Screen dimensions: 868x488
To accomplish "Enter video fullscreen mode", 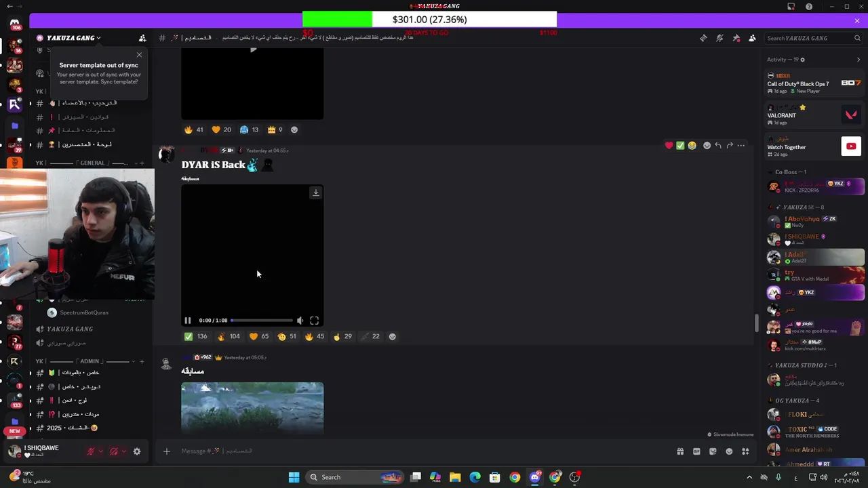I will pos(314,321).
